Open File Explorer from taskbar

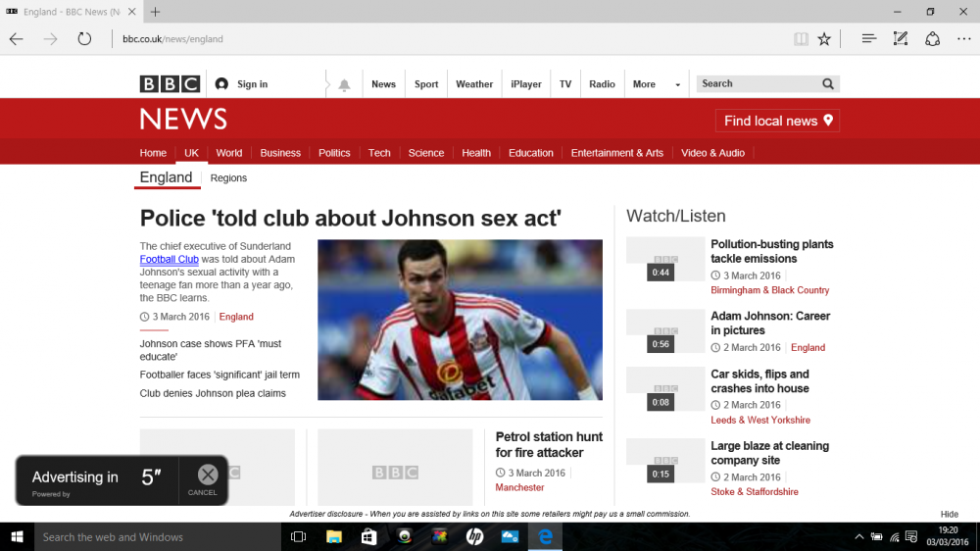point(334,536)
